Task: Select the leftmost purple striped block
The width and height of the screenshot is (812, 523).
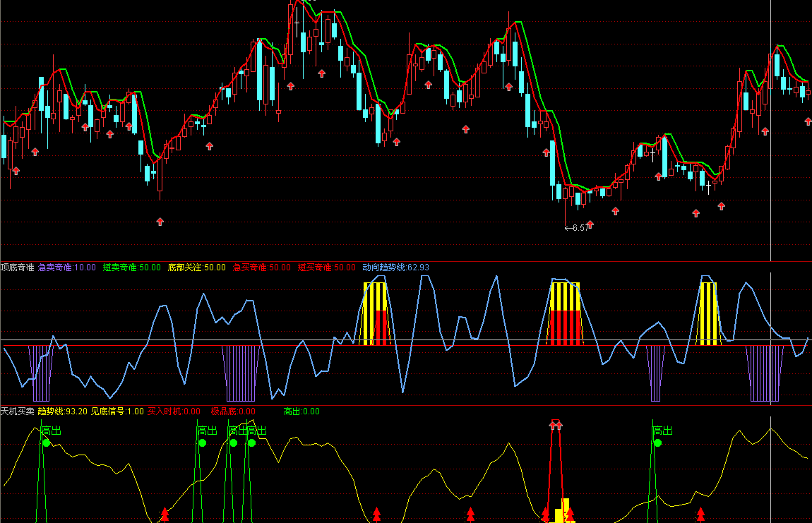Action: point(41,373)
